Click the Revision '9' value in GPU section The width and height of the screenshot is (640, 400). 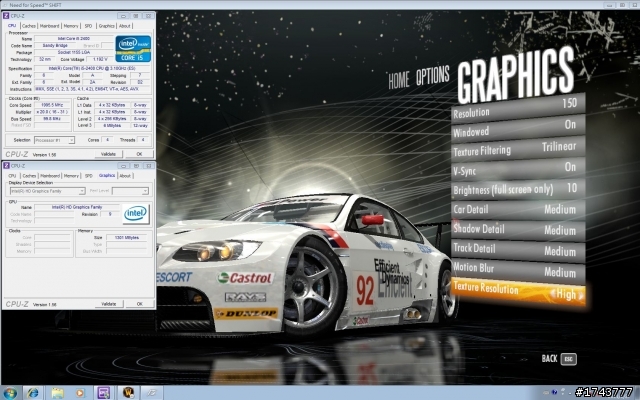pyautogui.click(x=110, y=214)
